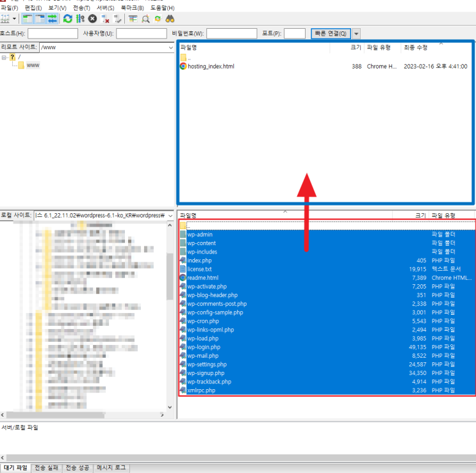
Task: Expand the quick connect history dropdown
Action: click(356, 34)
